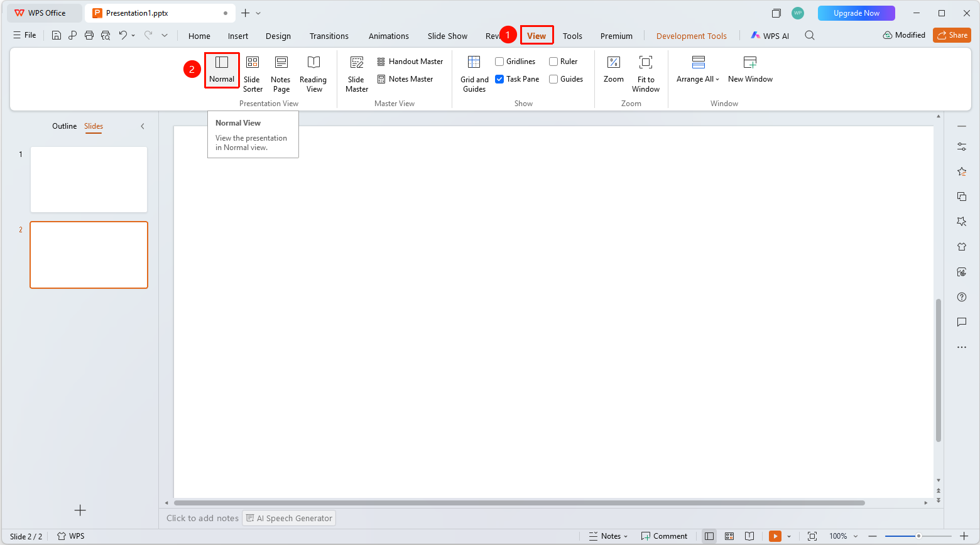Image resolution: width=980 pixels, height=545 pixels.
Task: Open the Home ribbon tab
Action: pos(199,36)
